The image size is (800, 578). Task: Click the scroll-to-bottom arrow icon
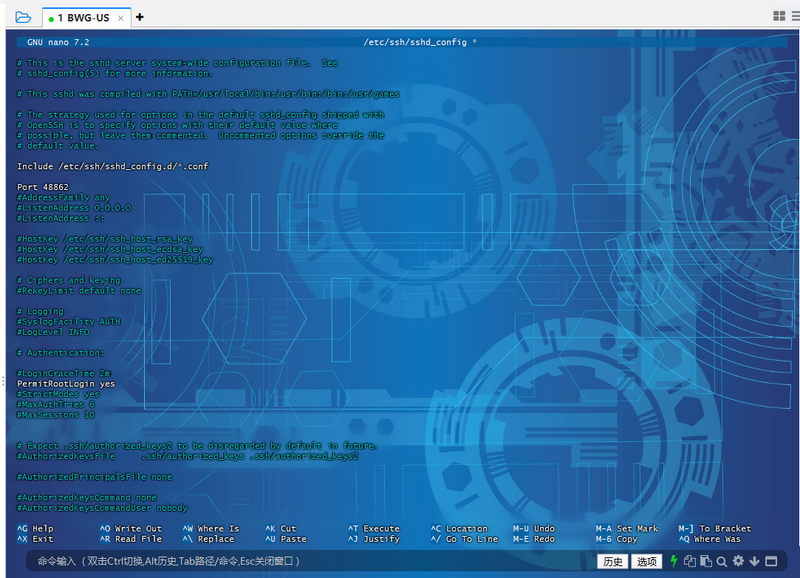coord(754,561)
